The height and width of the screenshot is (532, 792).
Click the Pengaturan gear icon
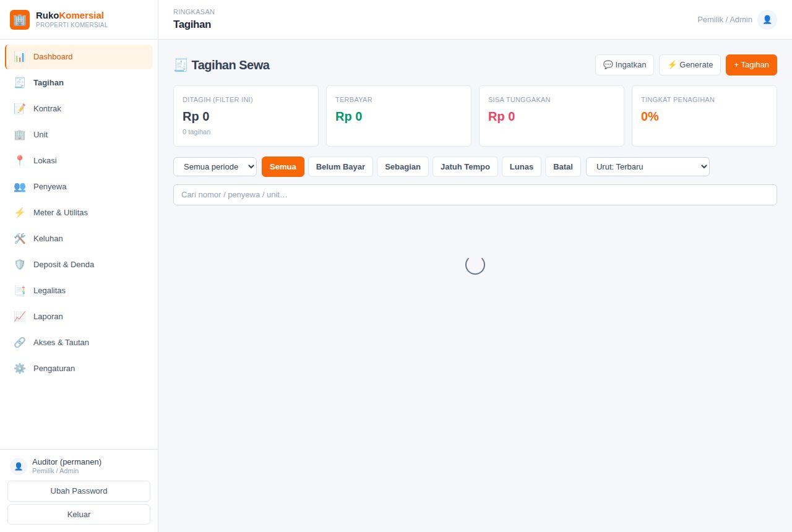pyautogui.click(x=20, y=369)
